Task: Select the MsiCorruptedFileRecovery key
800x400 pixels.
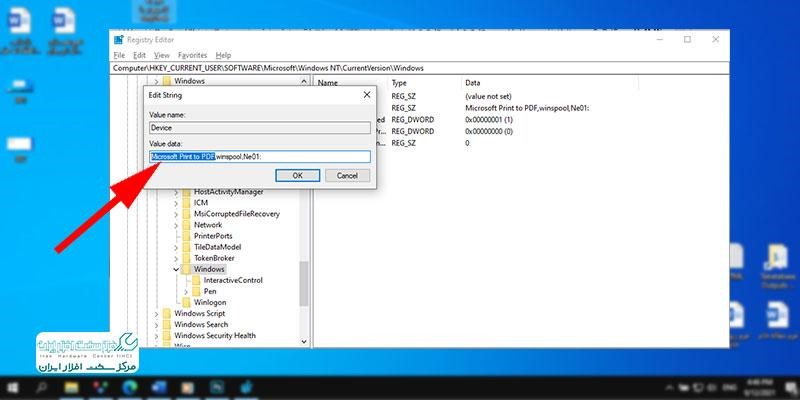Action: coord(237,214)
